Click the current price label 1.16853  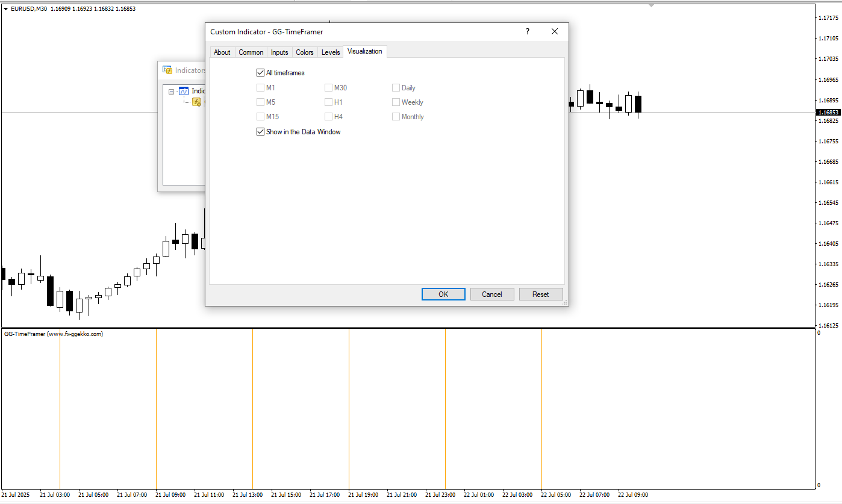(828, 113)
